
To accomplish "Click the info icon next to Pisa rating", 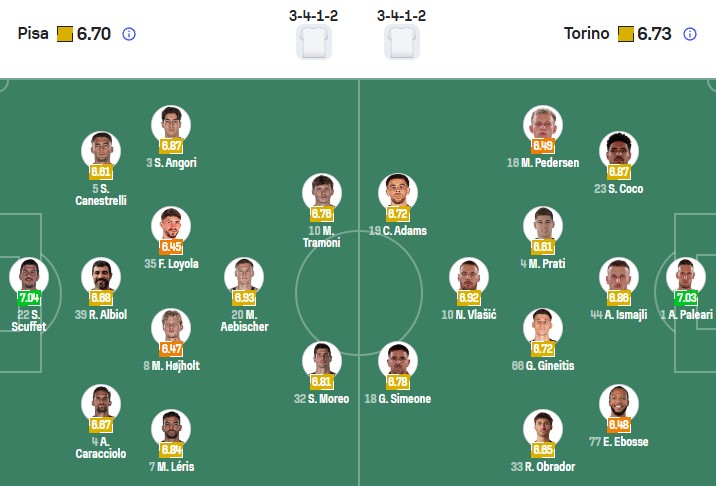I will (x=129, y=34).
